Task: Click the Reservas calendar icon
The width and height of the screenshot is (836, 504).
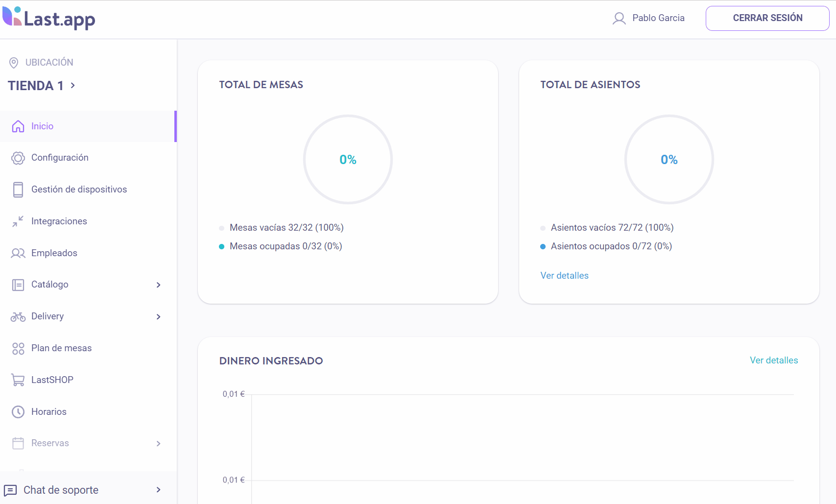Action: click(x=18, y=443)
